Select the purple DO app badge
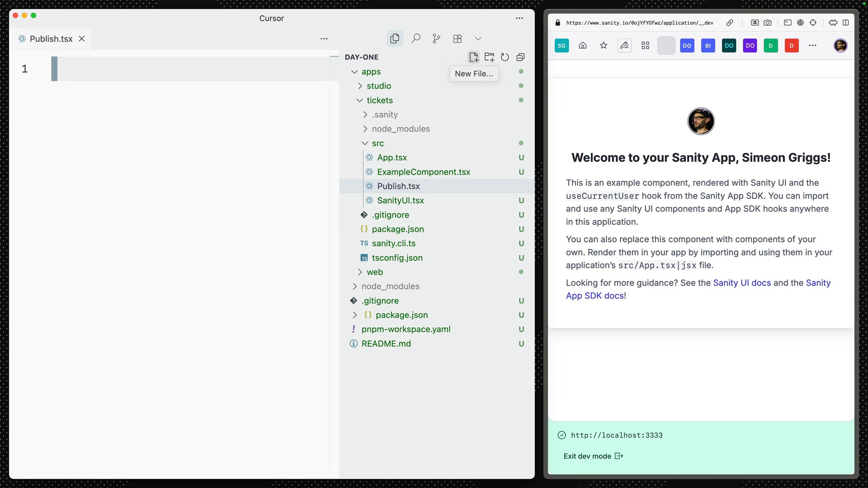The image size is (868, 488). [x=750, y=45]
